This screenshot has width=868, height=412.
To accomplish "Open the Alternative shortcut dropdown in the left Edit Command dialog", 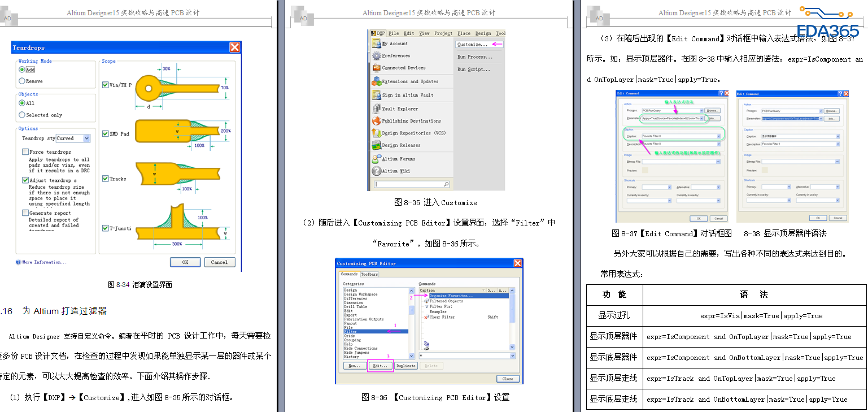I will click(719, 187).
